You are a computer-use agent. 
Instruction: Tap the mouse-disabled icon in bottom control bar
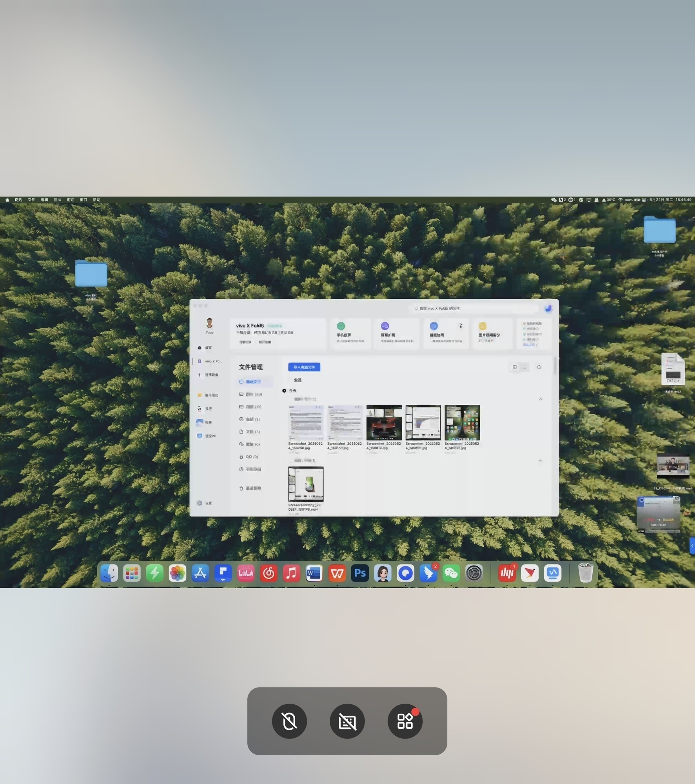[x=289, y=721]
